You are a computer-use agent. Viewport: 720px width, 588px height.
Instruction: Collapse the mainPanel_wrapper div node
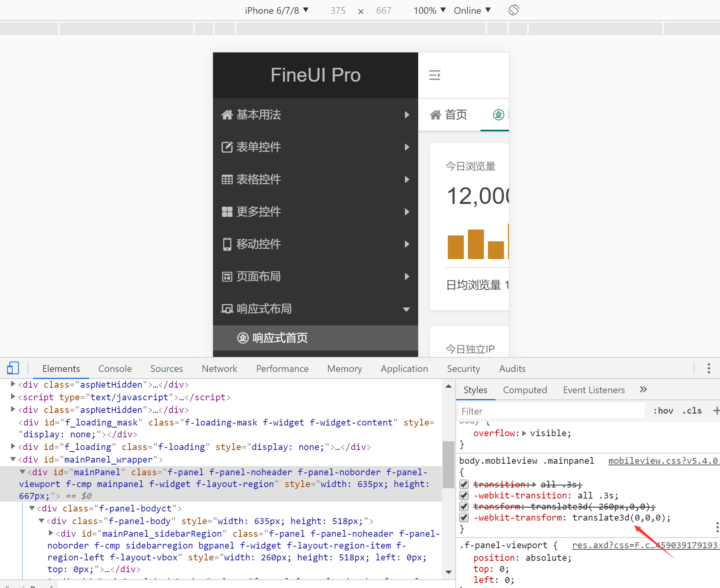13,459
